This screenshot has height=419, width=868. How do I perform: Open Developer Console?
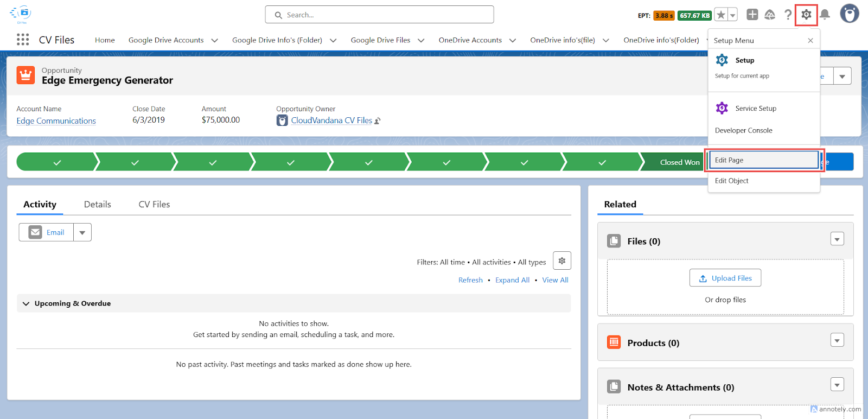(743, 130)
